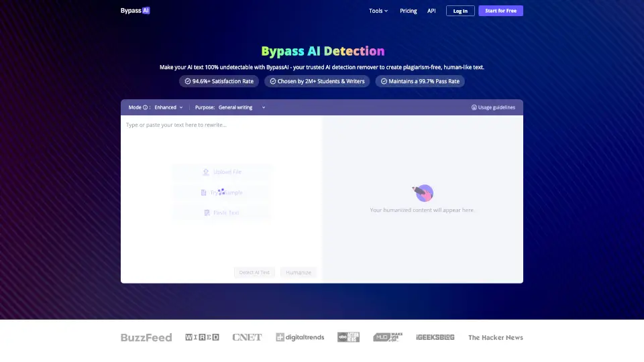Open the API page
644x362 pixels.
click(x=431, y=11)
